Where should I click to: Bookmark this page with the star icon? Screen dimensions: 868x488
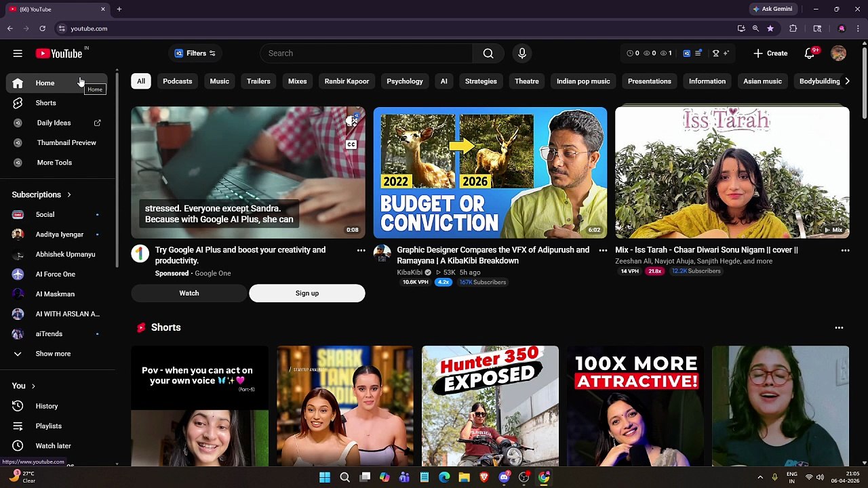click(x=770, y=28)
